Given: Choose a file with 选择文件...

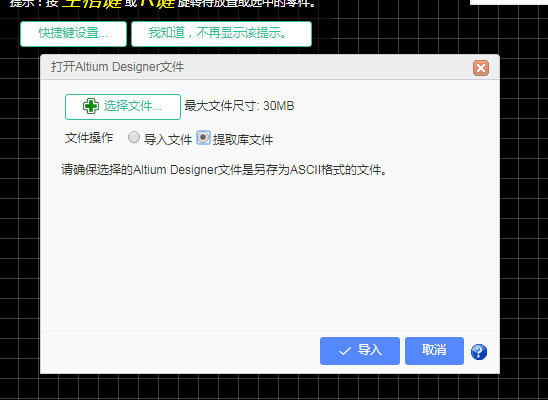Looking at the screenshot, I should click(x=123, y=107).
